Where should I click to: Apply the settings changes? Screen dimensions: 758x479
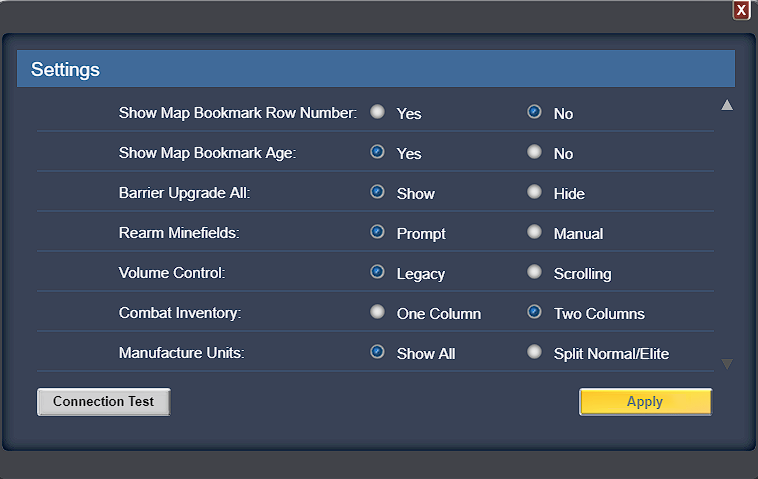(x=645, y=402)
